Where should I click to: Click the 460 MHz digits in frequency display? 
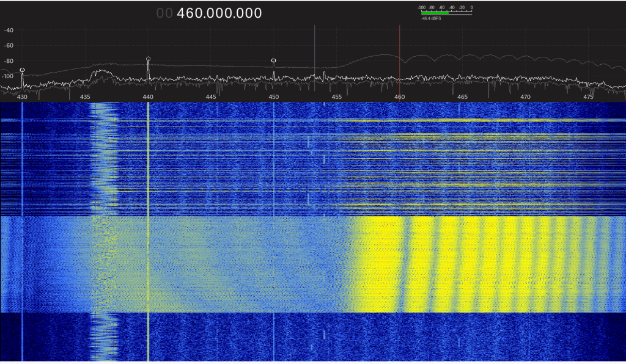(191, 13)
